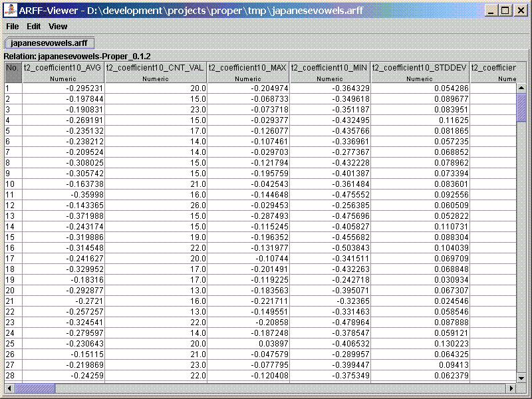This screenshot has width=532, height=399.
Task: Select CNT_VAL cell 26.0
Action: [156, 205]
